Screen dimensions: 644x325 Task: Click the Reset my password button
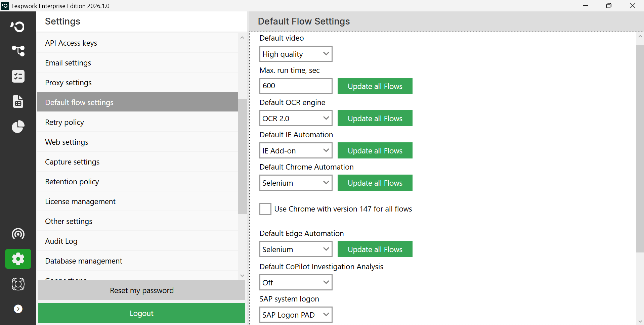point(142,290)
